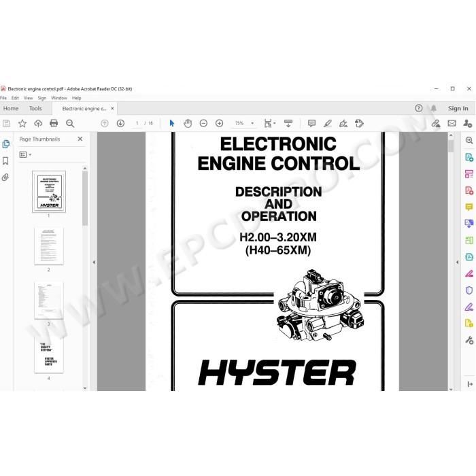
Task: Click the Sign In button
Action: point(458,108)
